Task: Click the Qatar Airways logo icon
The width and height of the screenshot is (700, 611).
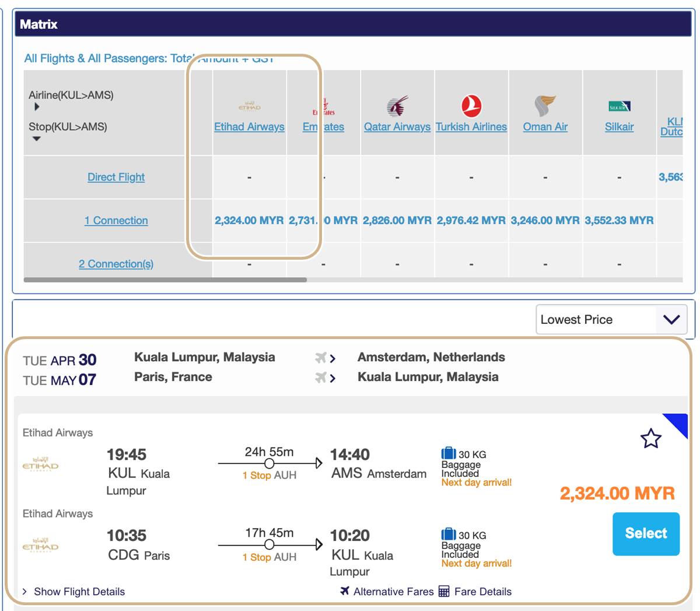Action: point(397,106)
